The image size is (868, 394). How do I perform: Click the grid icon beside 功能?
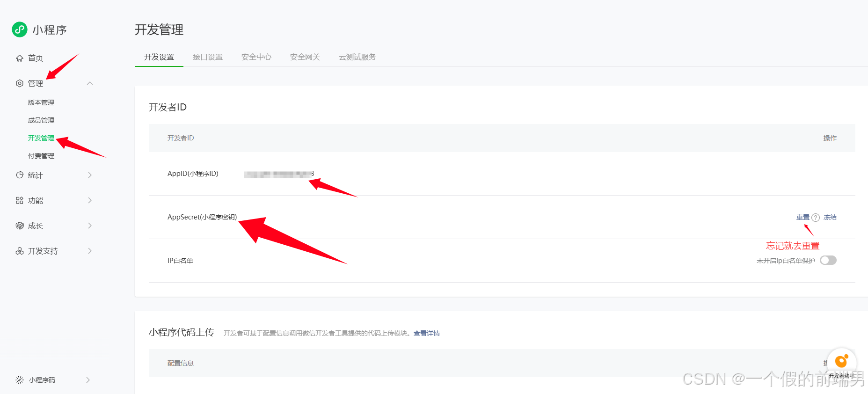(x=20, y=200)
